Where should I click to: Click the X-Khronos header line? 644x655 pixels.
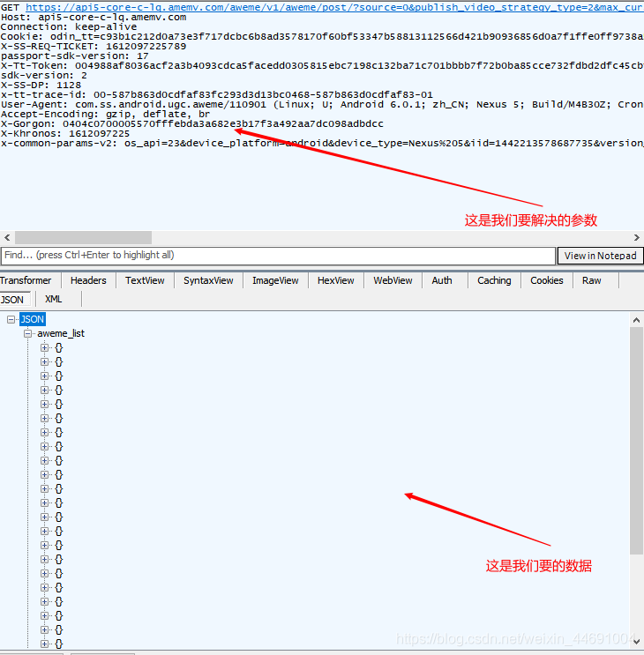pos(65,134)
